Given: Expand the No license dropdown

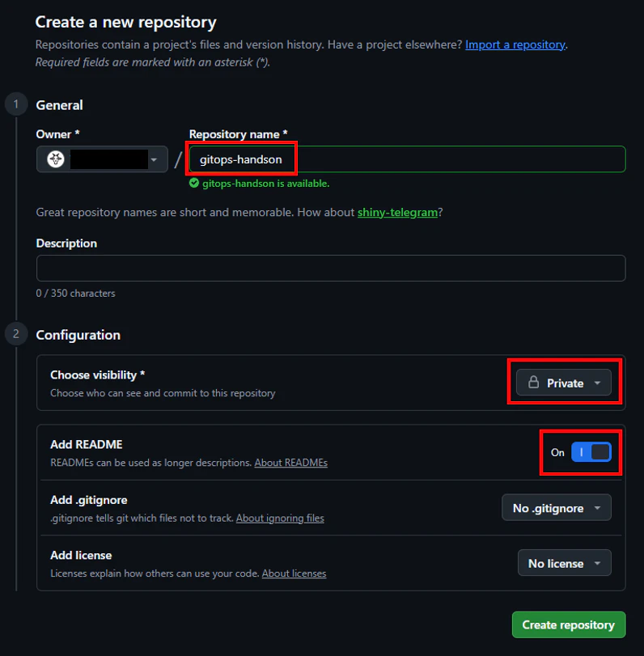Looking at the screenshot, I should point(564,563).
